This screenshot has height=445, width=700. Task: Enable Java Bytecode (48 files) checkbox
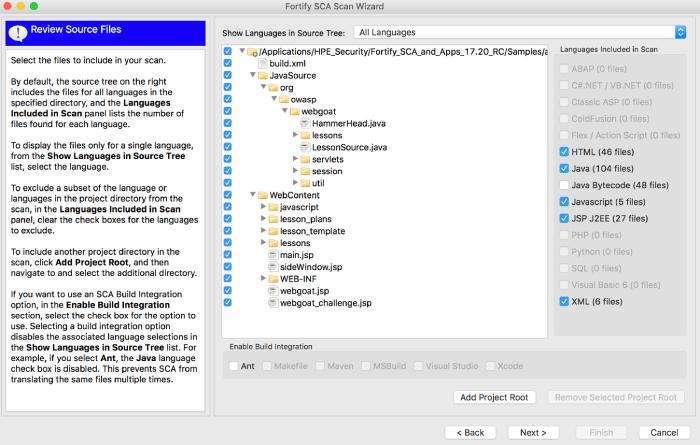coord(564,185)
